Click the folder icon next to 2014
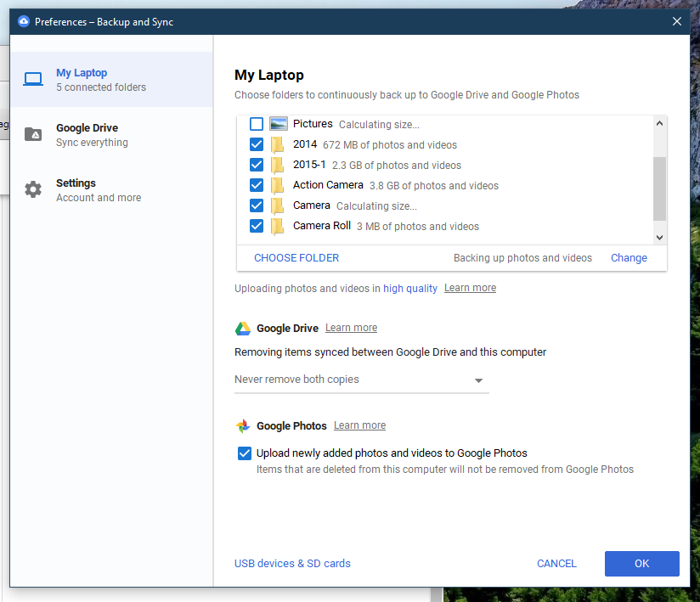The image size is (700, 602). click(277, 144)
